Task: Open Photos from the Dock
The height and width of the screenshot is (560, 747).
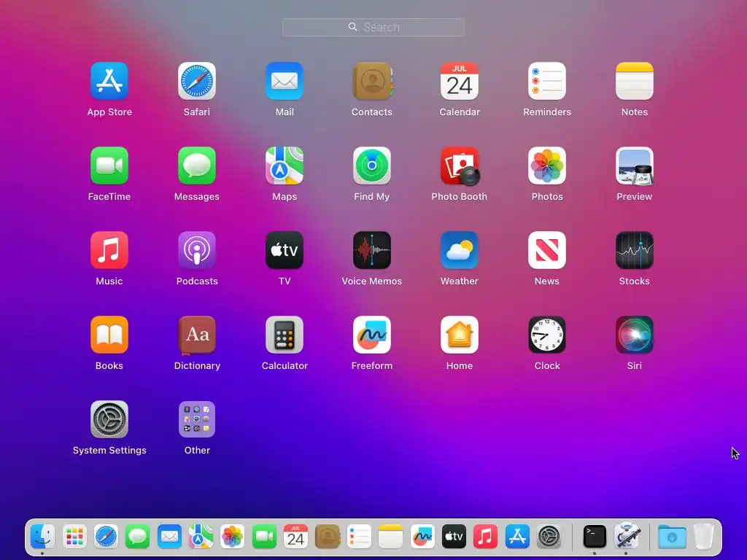Action: (233, 537)
